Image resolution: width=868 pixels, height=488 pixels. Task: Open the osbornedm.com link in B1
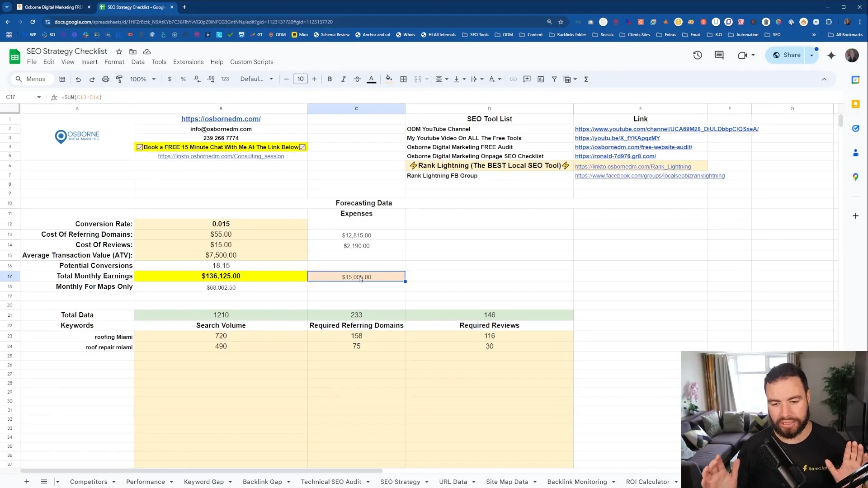click(x=221, y=119)
